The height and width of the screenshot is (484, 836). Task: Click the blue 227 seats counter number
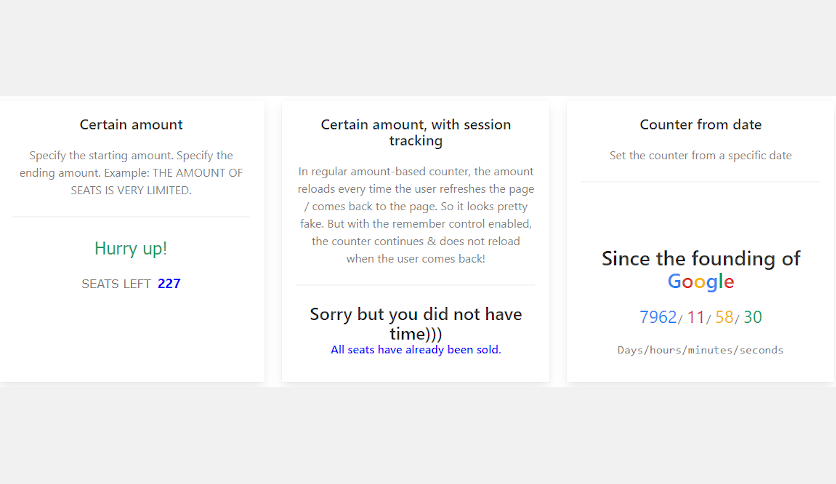pyautogui.click(x=169, y=284)
